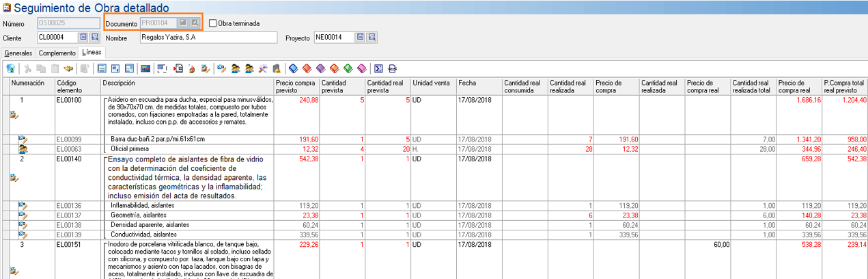The width and height of the screenshot is (868, 279).
Task: Switch to the Complemento tab
Action: coord(57,53)
